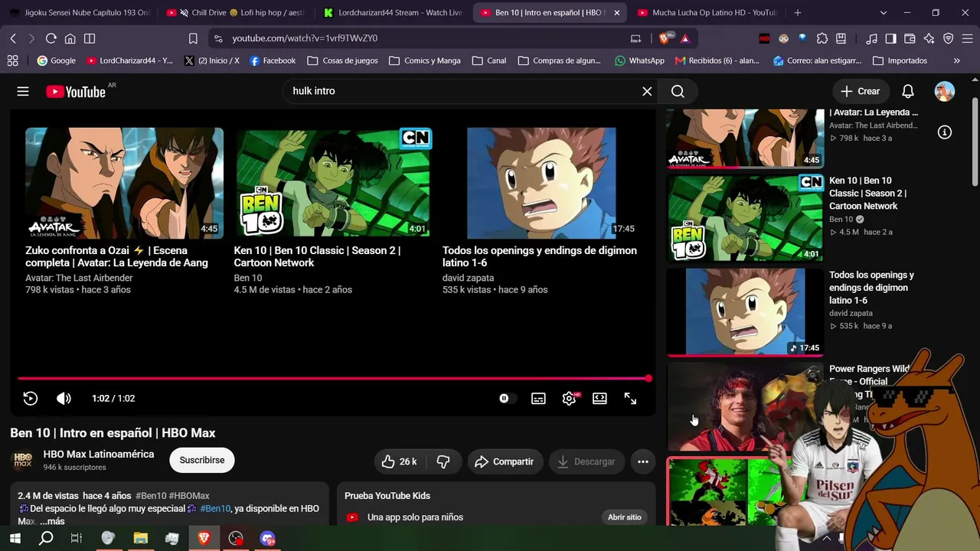Image resolution: width=980 pixels, height=551 pixels.
Task: Open the more actions three-dot menu
Action: [x=643, y=461]
